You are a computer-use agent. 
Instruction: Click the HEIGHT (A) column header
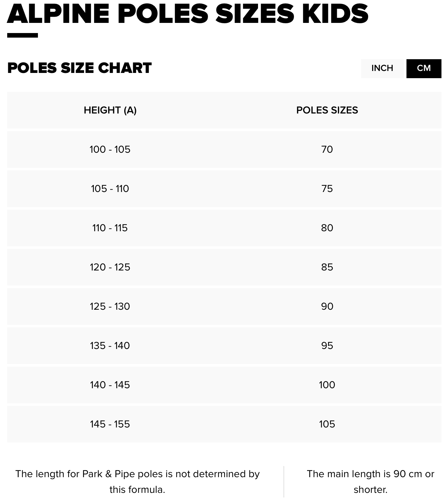click(110, 110)
